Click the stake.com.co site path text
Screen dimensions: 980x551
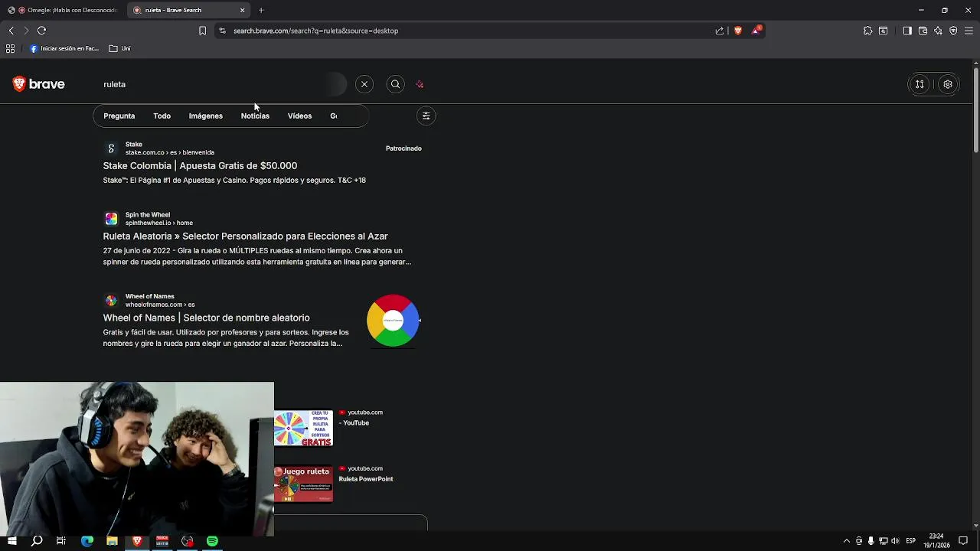170,152
